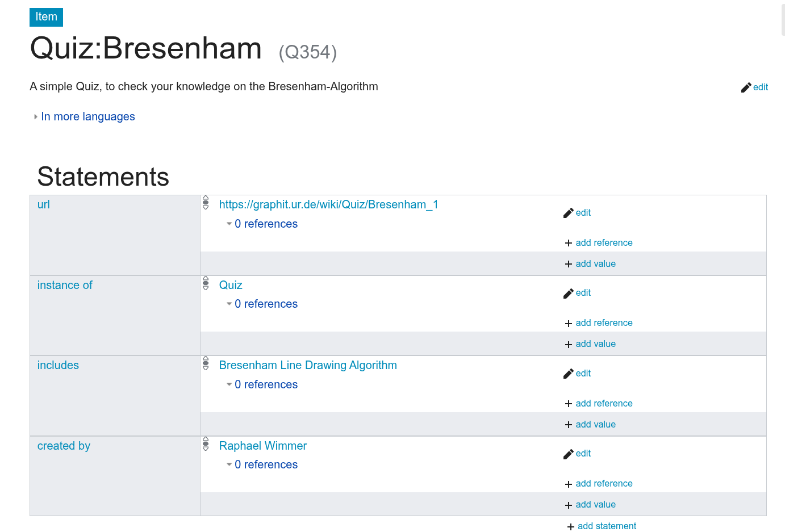Viewport: 785px width, 532px height.
Task: Add a reference to instance of statement
Action: click(x=604, y=322)
